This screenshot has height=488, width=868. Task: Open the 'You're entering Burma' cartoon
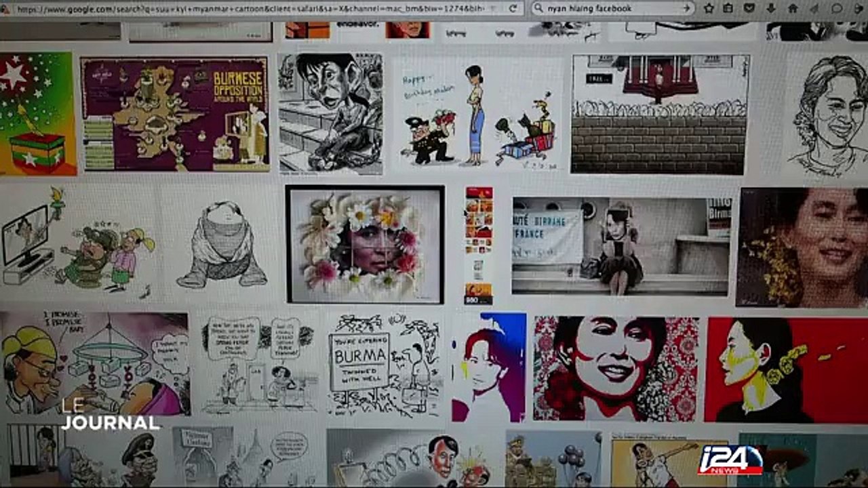coord(385,364)
